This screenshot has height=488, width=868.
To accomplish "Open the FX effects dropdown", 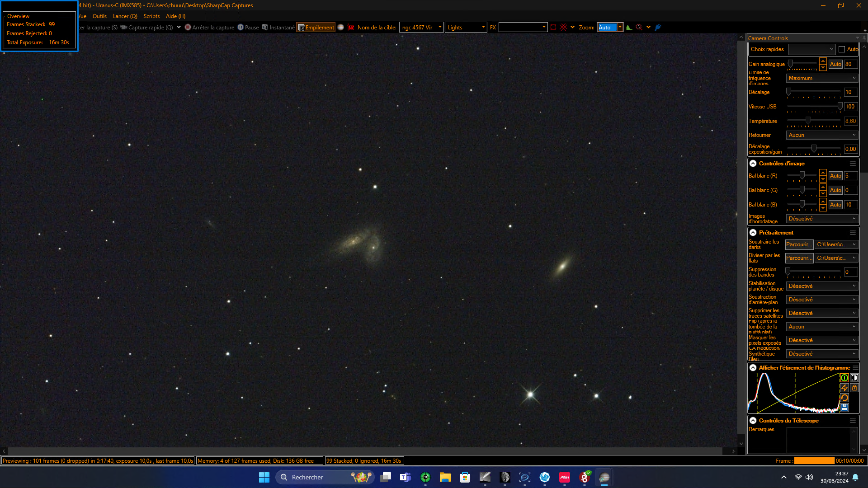I will [523, 28].
